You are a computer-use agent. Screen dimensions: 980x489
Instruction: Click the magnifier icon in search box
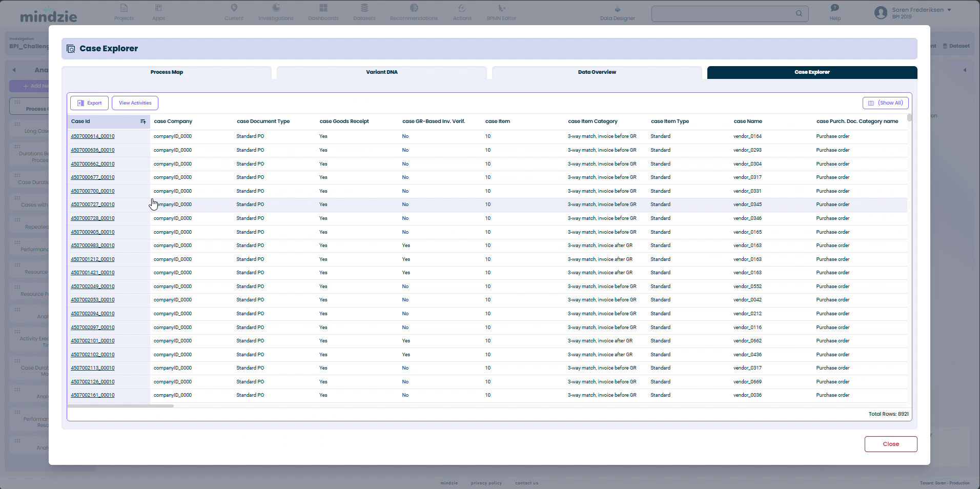point(799,13)
